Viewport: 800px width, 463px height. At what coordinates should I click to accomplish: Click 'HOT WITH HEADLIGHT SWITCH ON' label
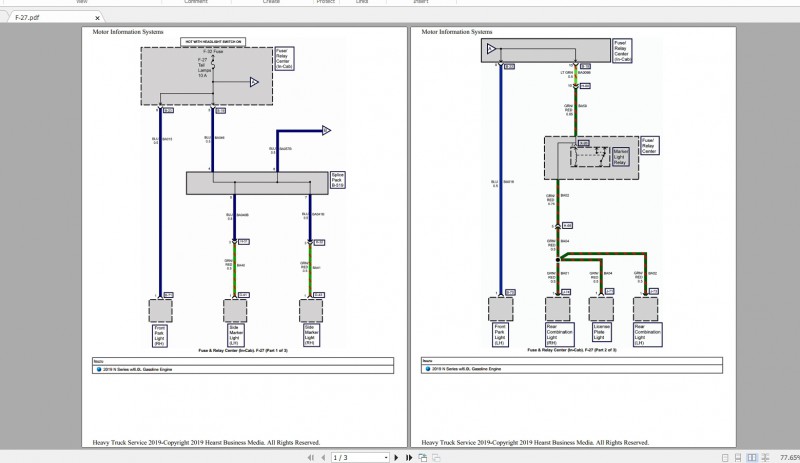click(x=213, y=42)
